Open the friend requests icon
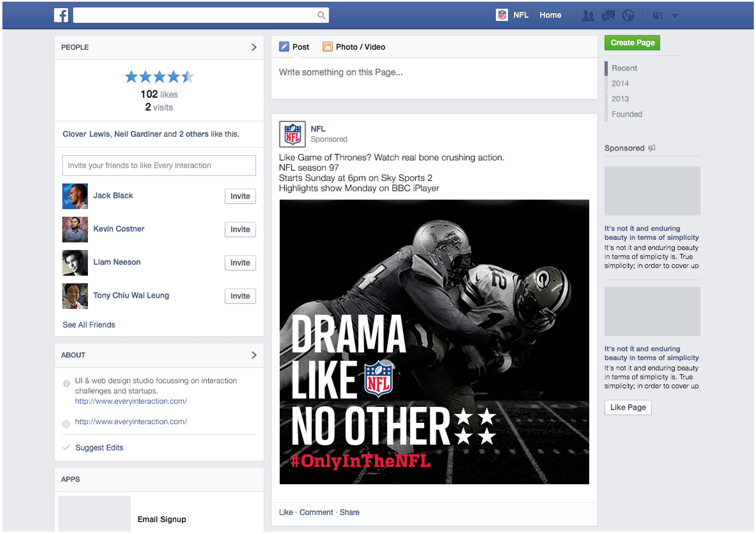 (587, 16)
